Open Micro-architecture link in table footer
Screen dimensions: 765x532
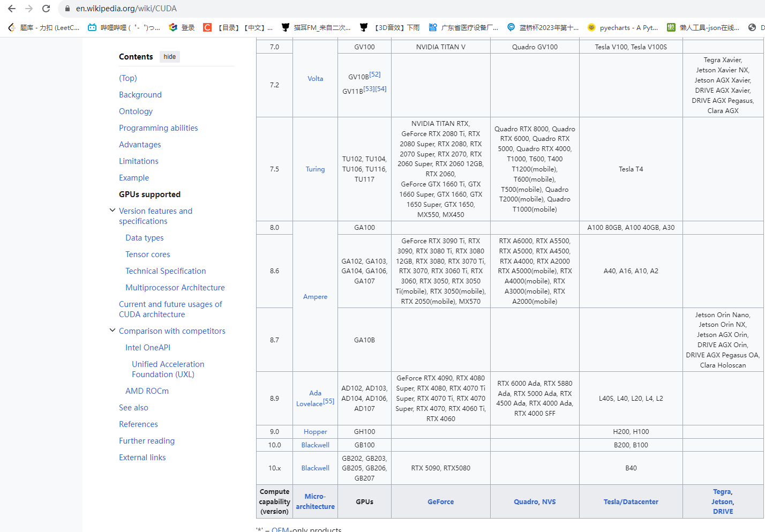point(315,502)
